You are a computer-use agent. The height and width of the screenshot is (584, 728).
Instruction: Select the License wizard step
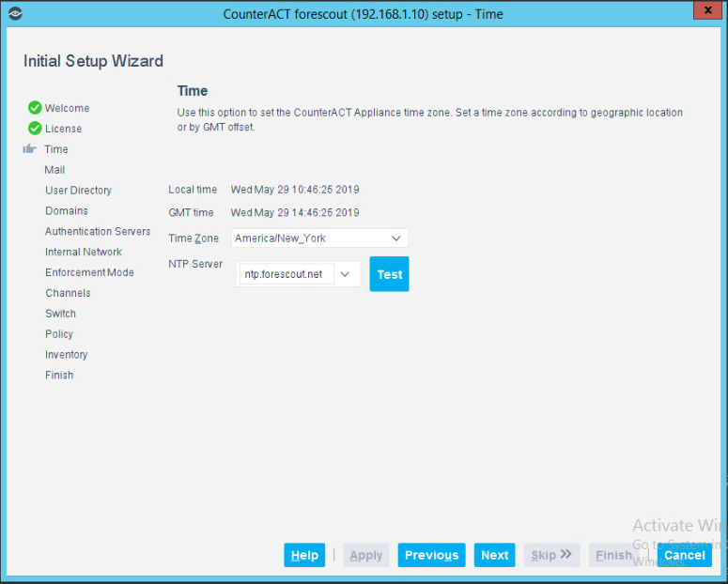point(63,129)
